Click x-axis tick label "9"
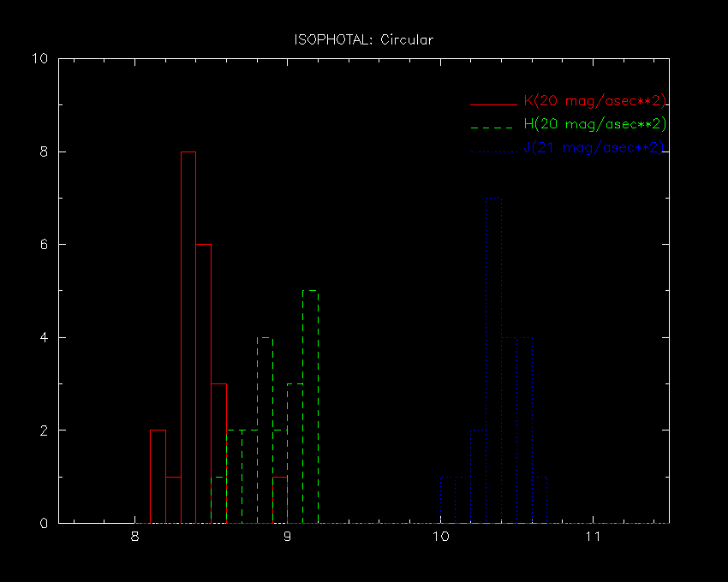The height and width of the screenshot is (582, 728). pos(288,537)
